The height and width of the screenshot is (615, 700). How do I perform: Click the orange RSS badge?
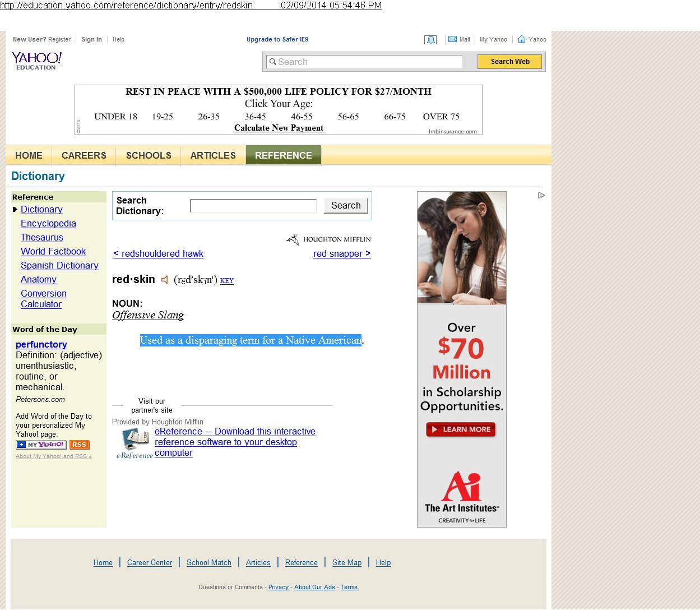[79, 445]
